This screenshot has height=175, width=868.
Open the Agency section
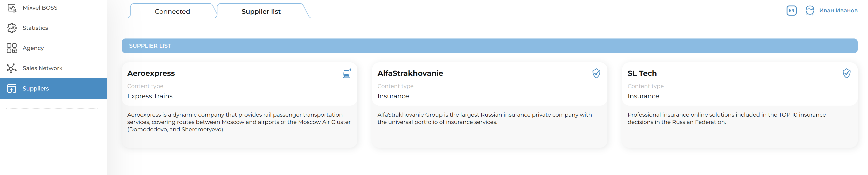pos(33,48)
